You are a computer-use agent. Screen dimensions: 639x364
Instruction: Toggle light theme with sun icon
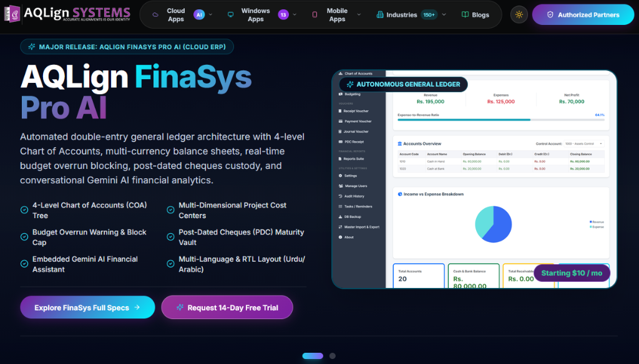[519, 15]
